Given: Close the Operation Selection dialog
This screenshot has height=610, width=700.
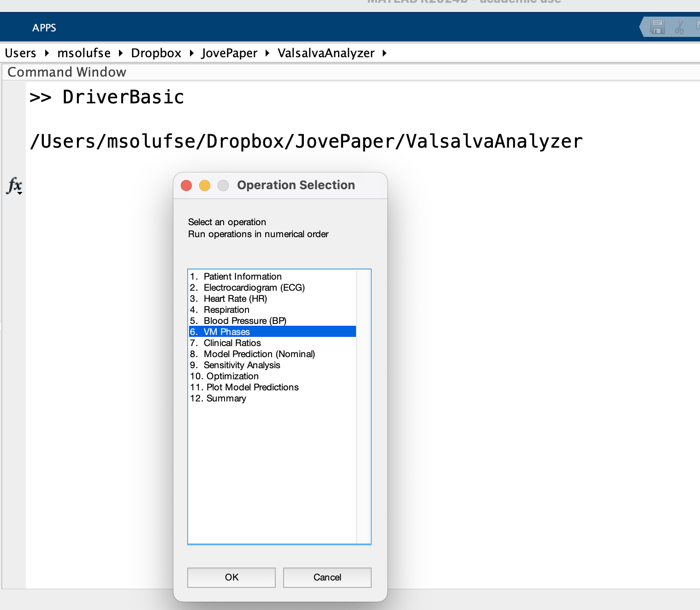Looking at the screenshot, I should (x=186, y=185).
